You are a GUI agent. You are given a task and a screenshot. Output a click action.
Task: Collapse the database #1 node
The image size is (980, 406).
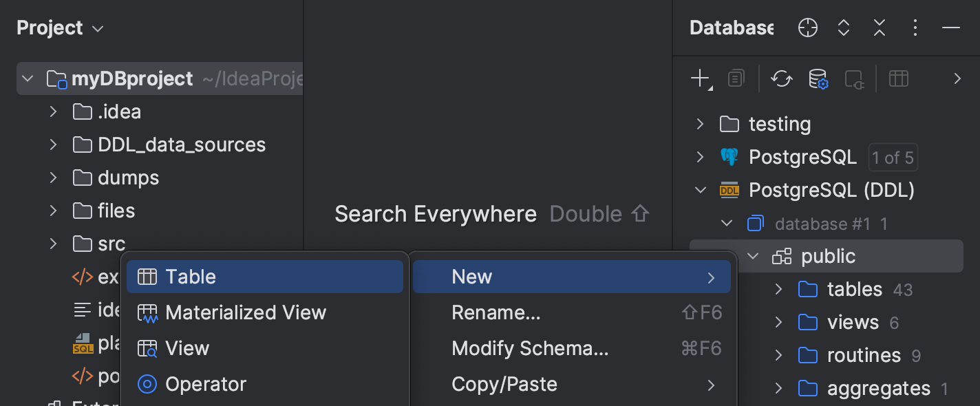tap(727, 223)
